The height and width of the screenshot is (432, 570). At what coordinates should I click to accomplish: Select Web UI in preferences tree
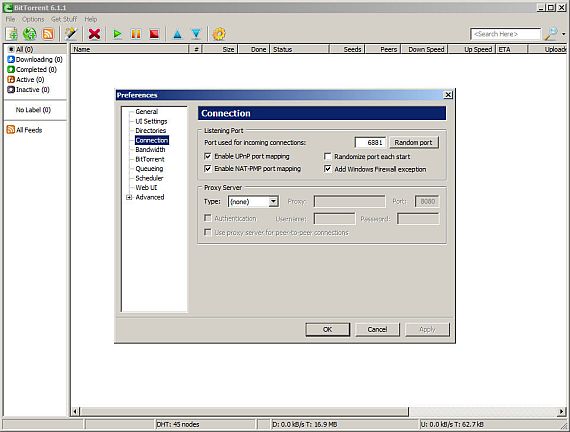tap(146, 188)
